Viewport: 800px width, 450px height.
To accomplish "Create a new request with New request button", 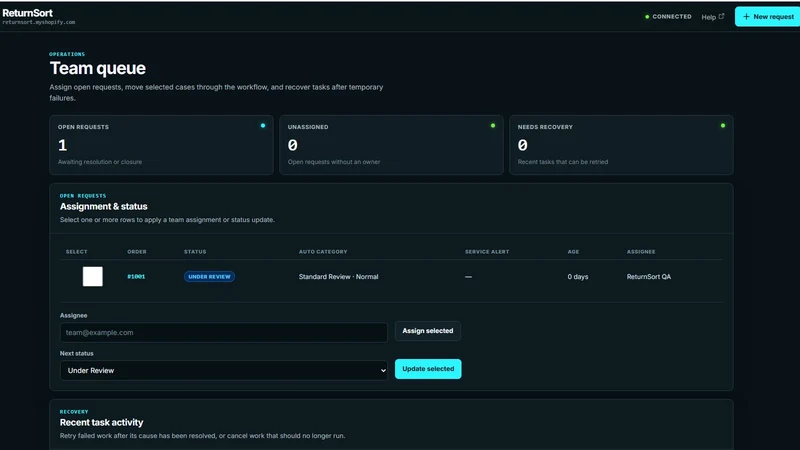I will [x=768, y=17].
